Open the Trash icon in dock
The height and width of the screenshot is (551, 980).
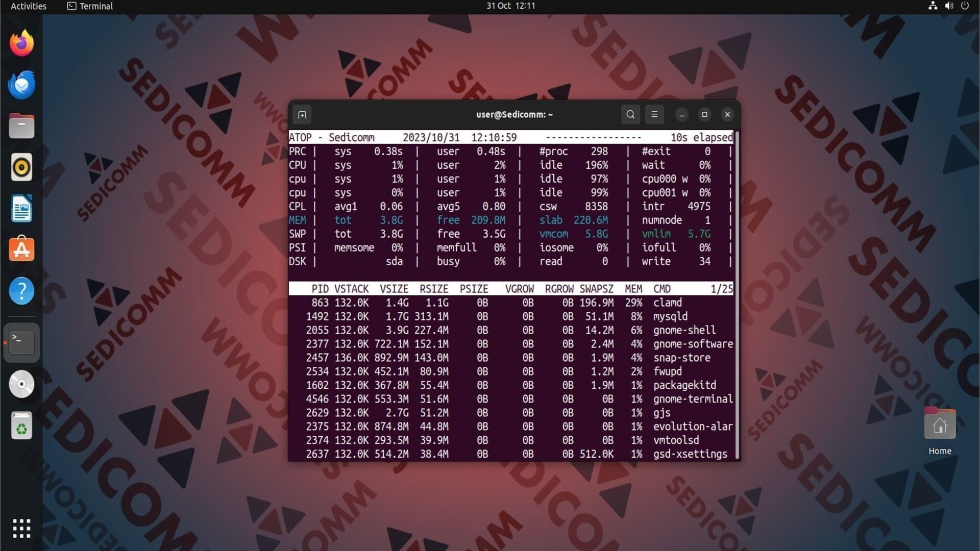click(x=21, y=425)
